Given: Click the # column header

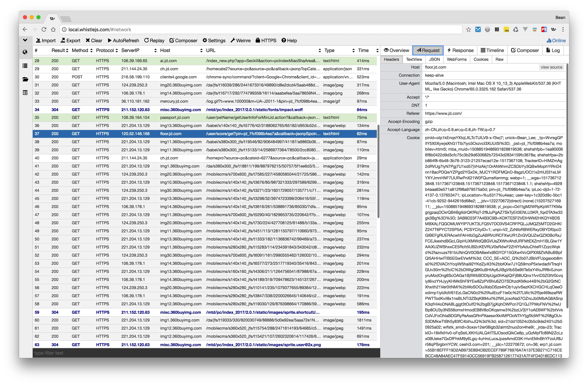Looking at the screenshot, I should (x=36, y=50).
